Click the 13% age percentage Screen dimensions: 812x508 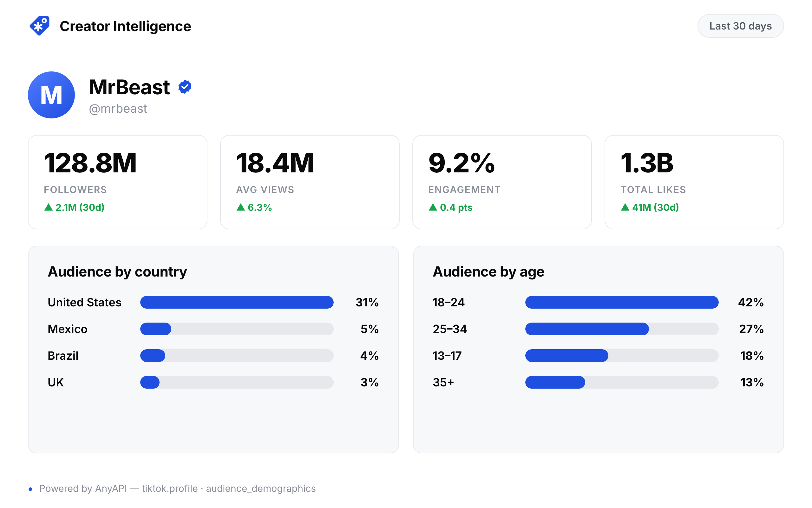(x=752, y=382)
